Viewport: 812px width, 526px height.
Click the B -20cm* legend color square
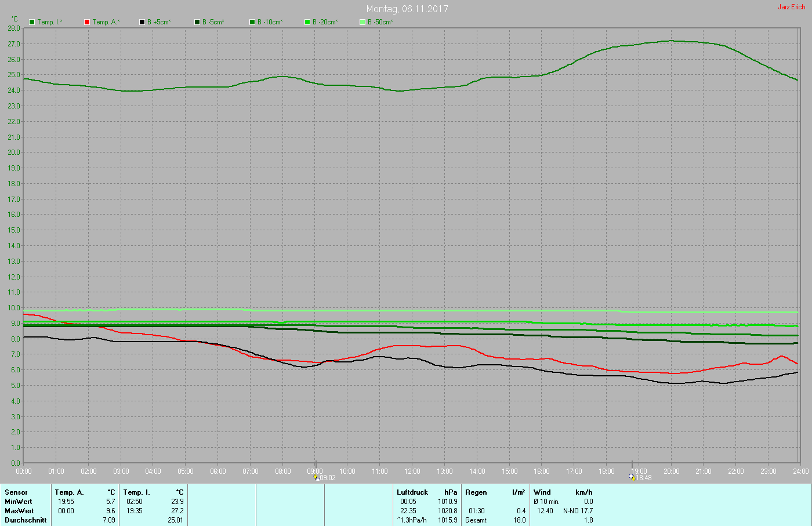click(x=307, y=22)
